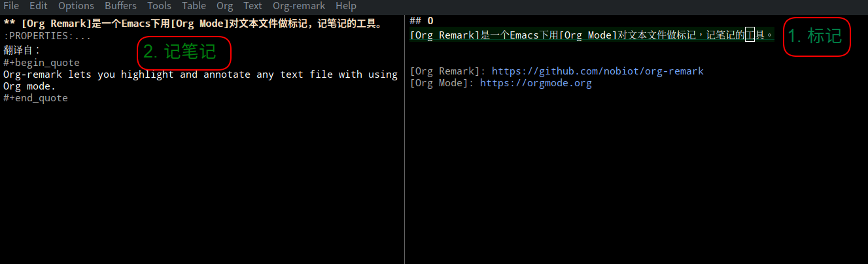Open the Buffers menu
This screenshot has width=868, height=264.
[x=120, y=6]
